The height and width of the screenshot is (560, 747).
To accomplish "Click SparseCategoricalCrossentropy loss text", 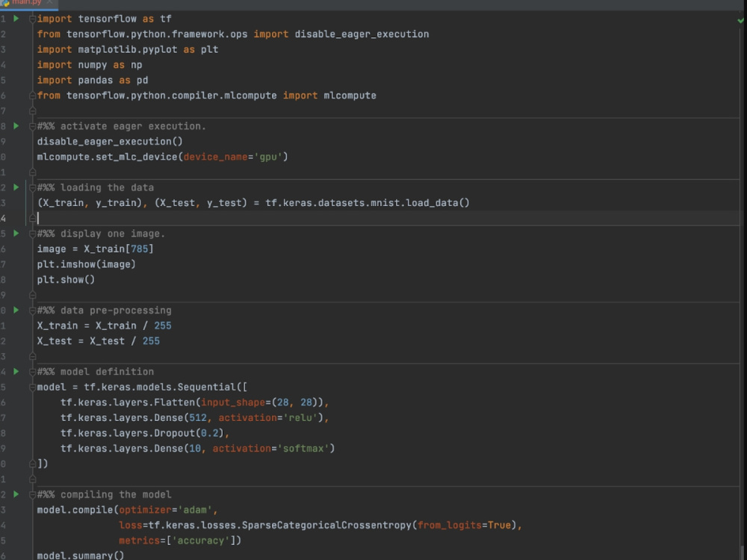I will [x=327, y=525].
